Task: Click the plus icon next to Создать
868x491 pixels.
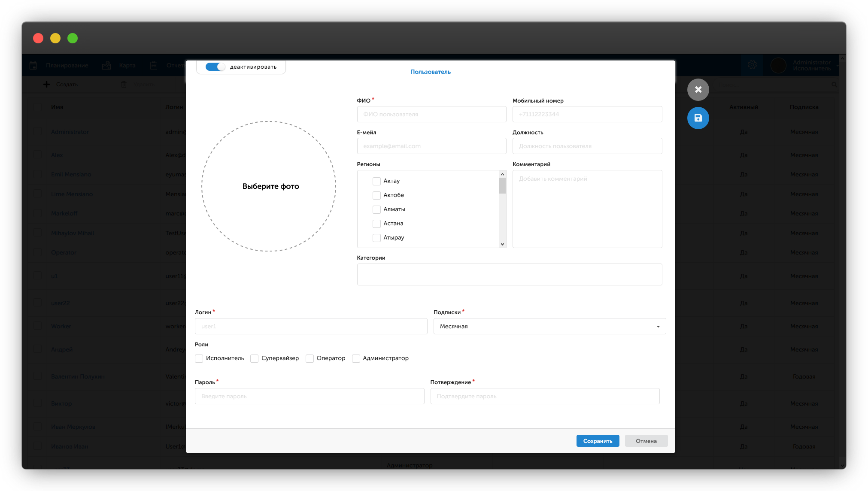Action: pyautogui.click(x=47, y=84)
